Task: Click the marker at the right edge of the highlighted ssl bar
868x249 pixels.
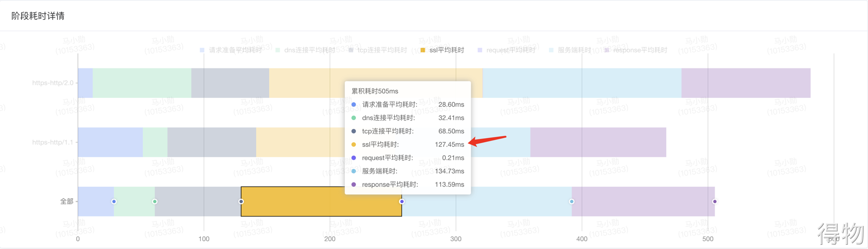Action: tap(402, 201)
